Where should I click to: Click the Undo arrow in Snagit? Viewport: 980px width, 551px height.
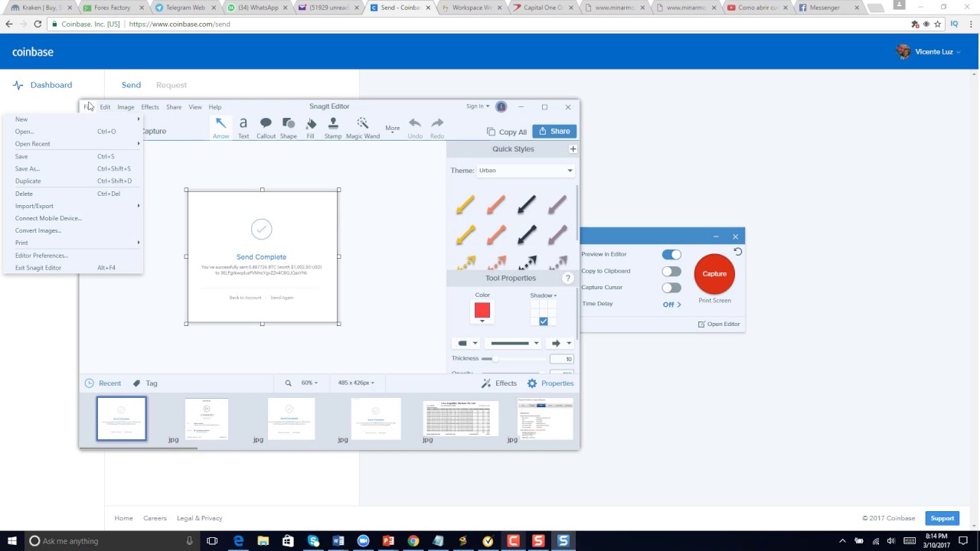pos(415,128)
